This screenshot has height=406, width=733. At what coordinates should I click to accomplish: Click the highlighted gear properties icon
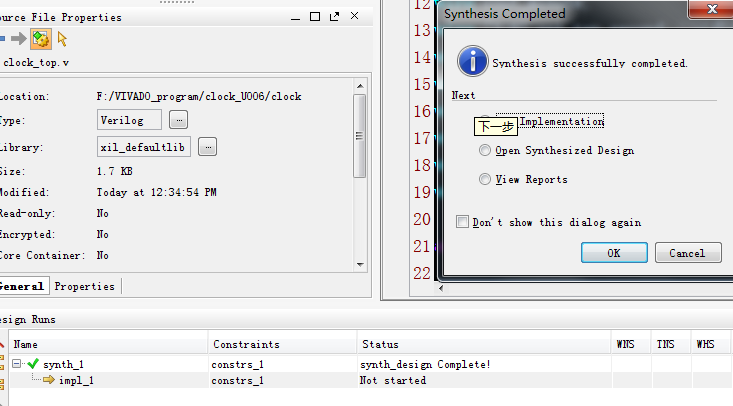tap(41, 39)
